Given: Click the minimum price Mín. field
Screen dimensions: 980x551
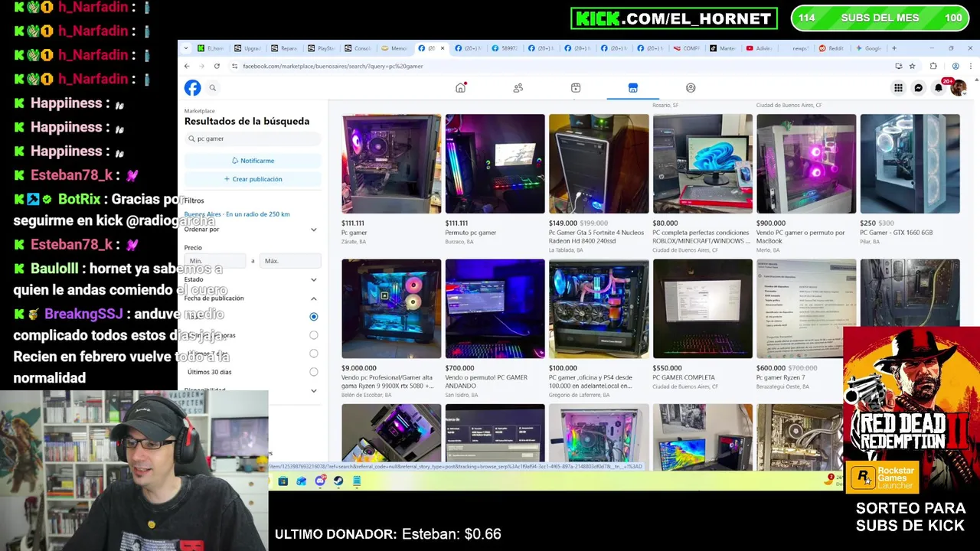Looking at the screenshot, I should coord(215,261).
